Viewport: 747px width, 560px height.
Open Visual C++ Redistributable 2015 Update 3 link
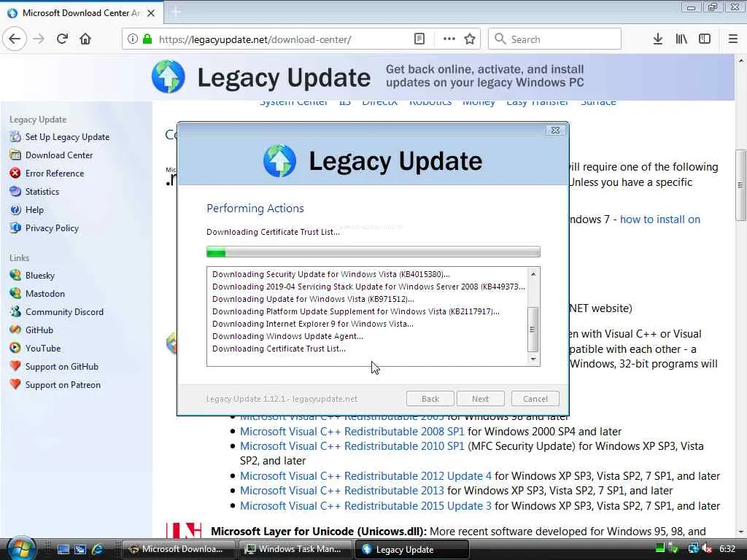pyautogui.click(x=365, y=506)
